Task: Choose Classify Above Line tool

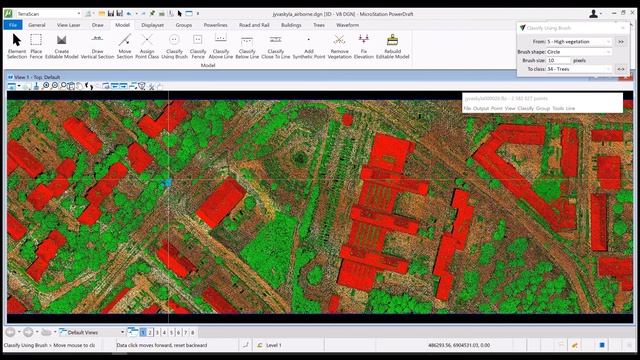Action: pos(221,46)
